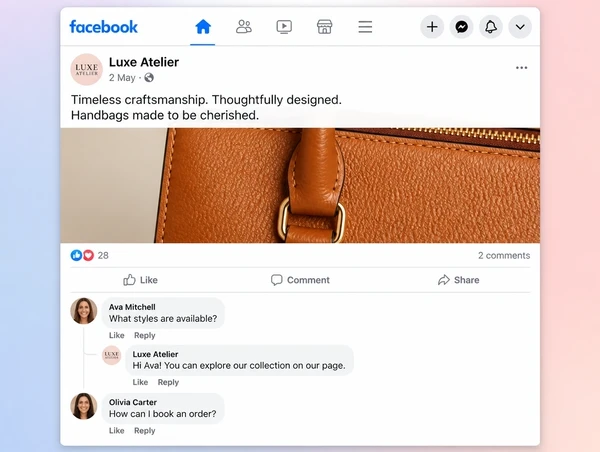Share the Luxe Atelier post
The image size is (600, 452).
(x=458, y=280)
